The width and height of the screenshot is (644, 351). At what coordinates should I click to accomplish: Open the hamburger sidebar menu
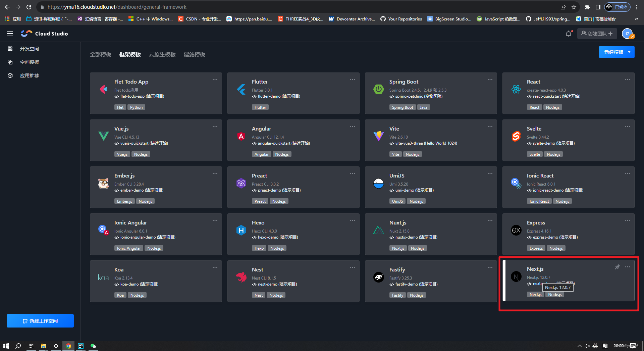pos(10,34)
